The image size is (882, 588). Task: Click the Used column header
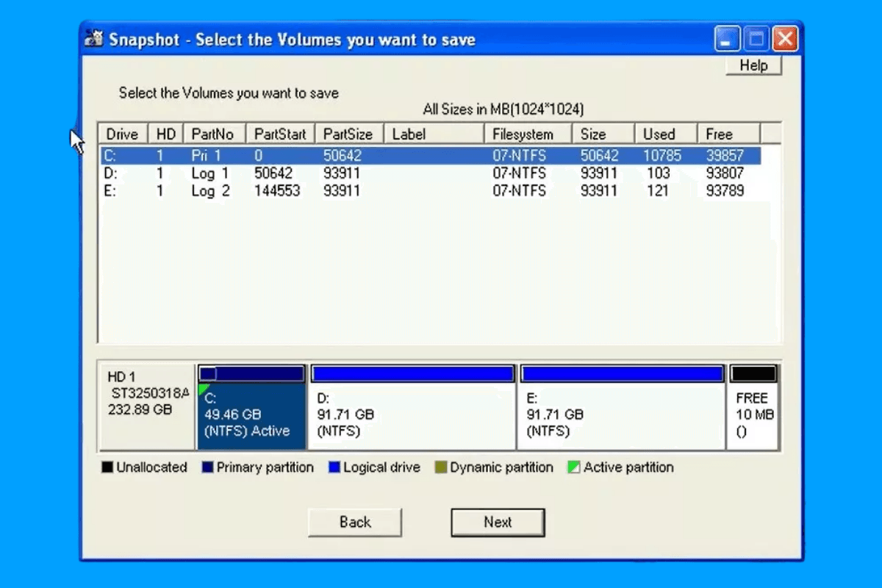pyautogui.click(x=665, y=134)
